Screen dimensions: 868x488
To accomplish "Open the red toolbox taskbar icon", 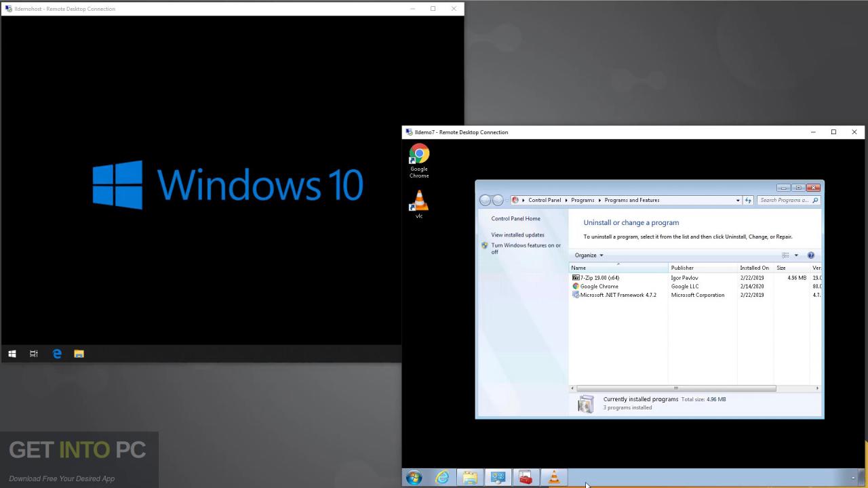I will [x=526, y=478].
